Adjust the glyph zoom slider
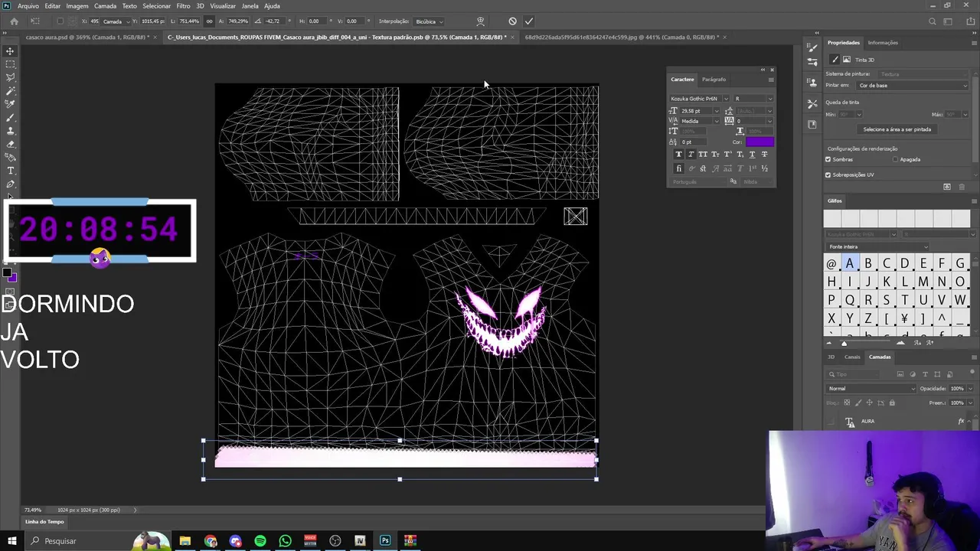The height and width of the screenshot is (551, 980). [844, 343]
